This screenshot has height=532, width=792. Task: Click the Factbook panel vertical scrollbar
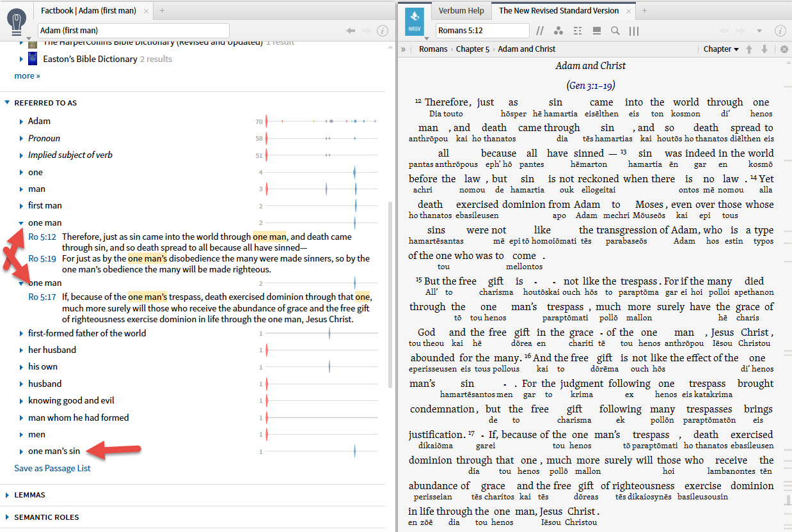tap(391, 294)
